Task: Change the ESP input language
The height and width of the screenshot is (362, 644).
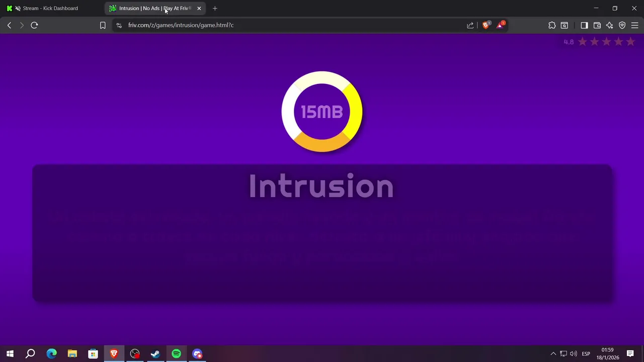Action: click(x=586, y=354)
